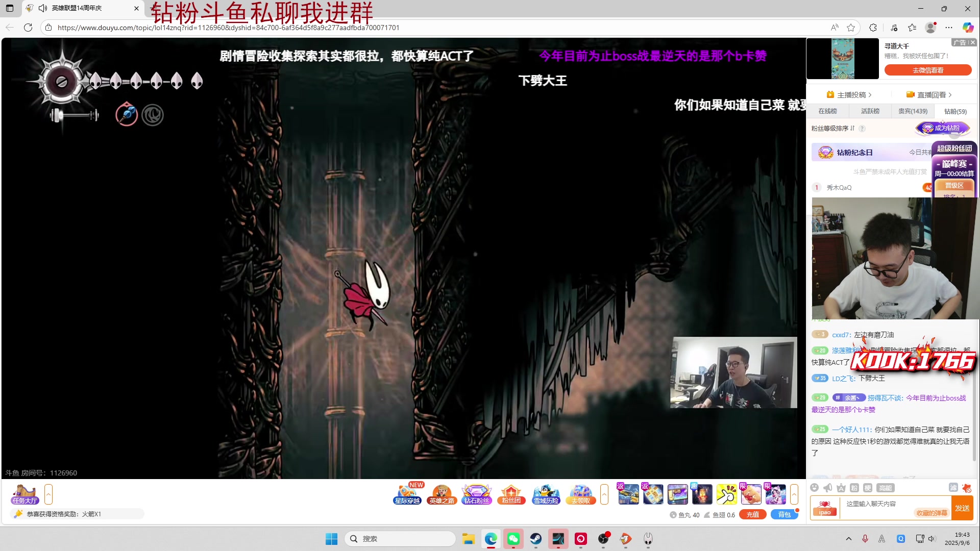Click username LD之飞 in chat
Viewport: 980px width, 551px height.
click(x=843, y=378)
